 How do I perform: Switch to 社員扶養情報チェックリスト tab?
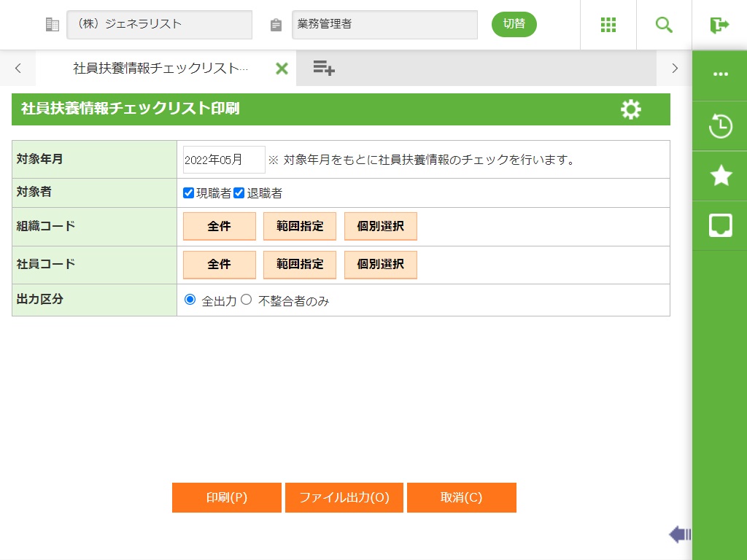(x=160, y=69)
